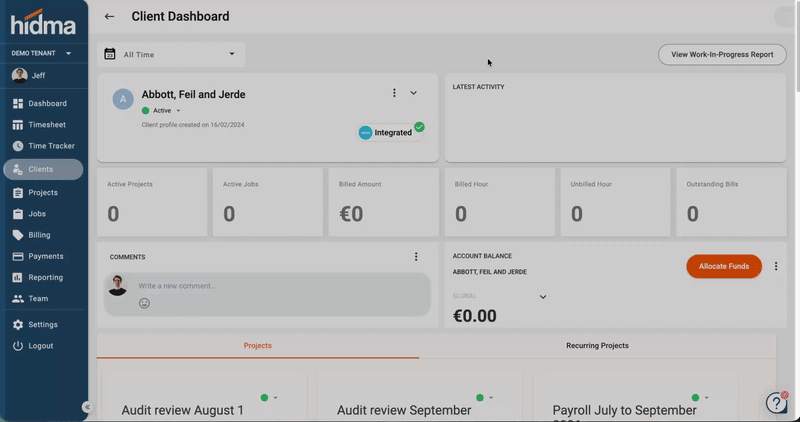Open Time Tracker clock icon
The width and height of the screenshot is (800, 422).
(18, 146)
